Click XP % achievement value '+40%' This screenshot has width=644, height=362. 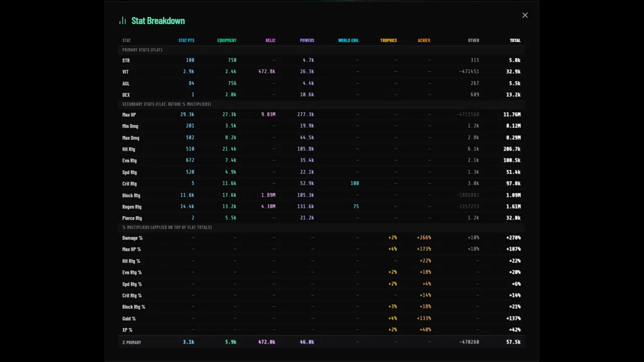tap(425, 329)
